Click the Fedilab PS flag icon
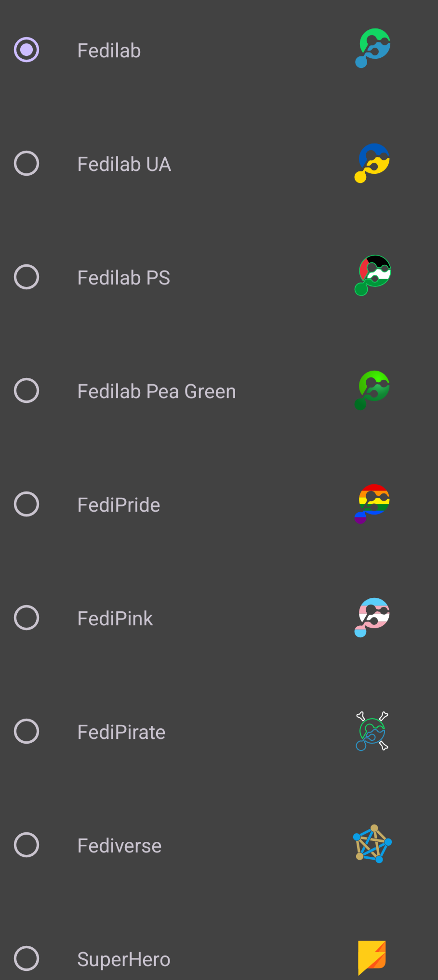Viewport: 438px width, 980px height. tap(372, 275)
